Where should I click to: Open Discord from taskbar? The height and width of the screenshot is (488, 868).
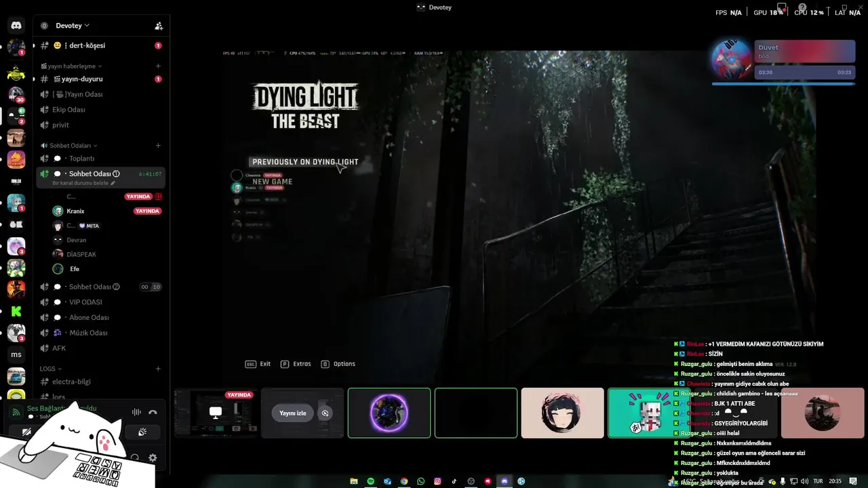(505, 481)
